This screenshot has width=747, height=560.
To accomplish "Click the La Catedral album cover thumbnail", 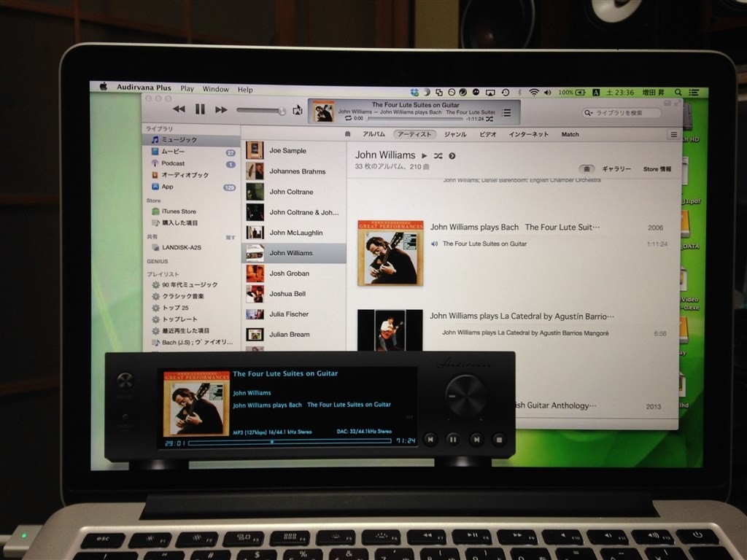I will point(390,330).
